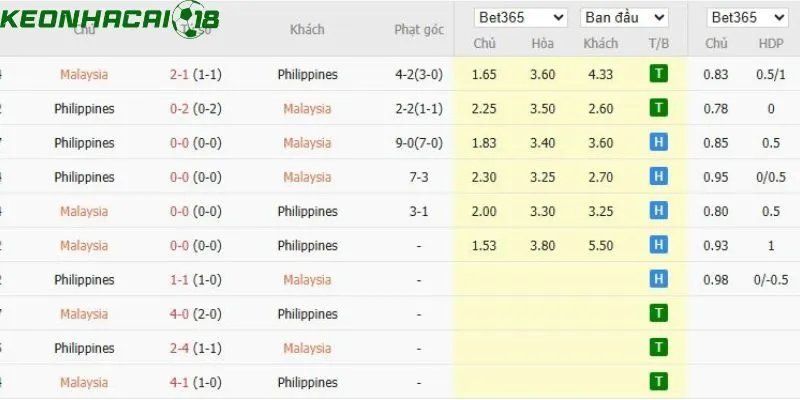800x400 pixels.
Task: Open the Ban đầu odds type dropdown
Action: coord(624,18)
